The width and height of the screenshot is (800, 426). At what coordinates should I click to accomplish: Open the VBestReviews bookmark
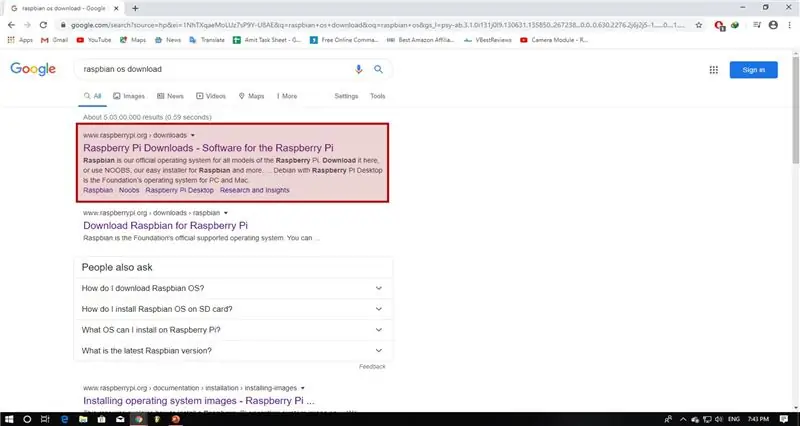click(x=488, y=40)
